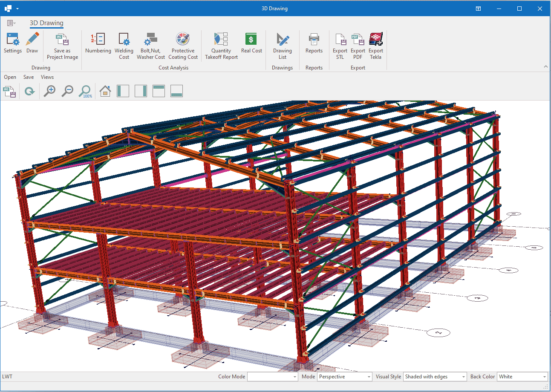Click the Draw pencil icon

click(x=32, y=43)
